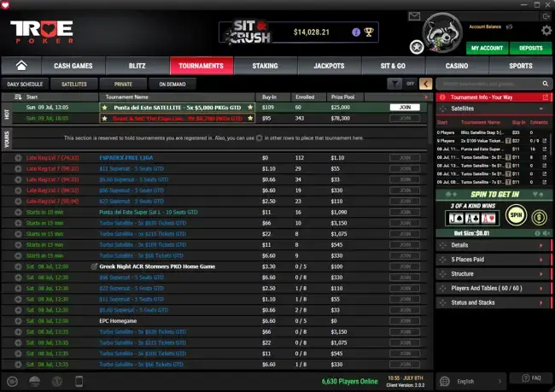
Task: Click the Sit & Crush trophy icon
Action: click(369, 32)
